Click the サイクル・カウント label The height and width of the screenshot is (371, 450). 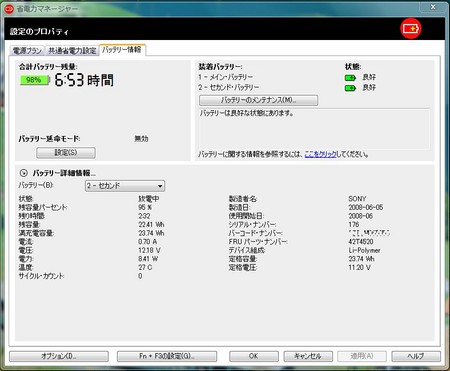pyautogui.click(x=41, y=276)
